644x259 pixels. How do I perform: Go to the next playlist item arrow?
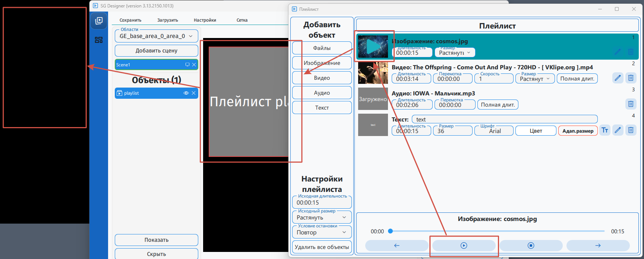[x=598, y=246]
